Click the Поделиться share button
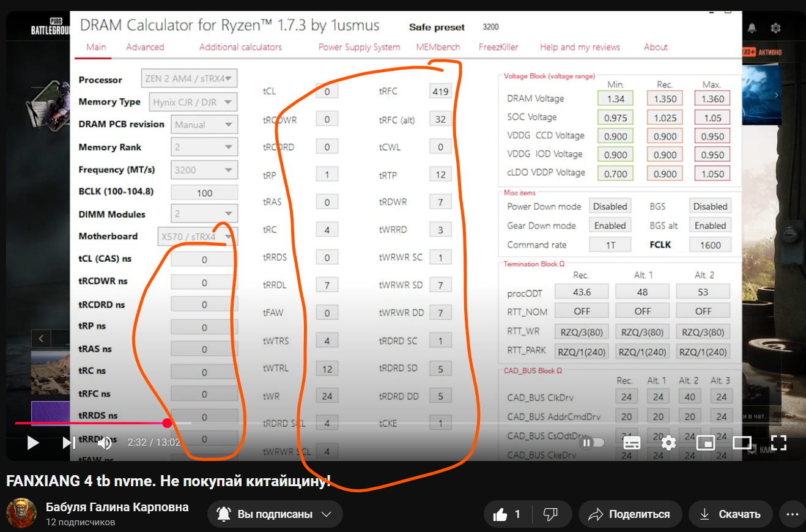Image resolution: width=806 pixels, height=532 pixels. coord(630,514)
